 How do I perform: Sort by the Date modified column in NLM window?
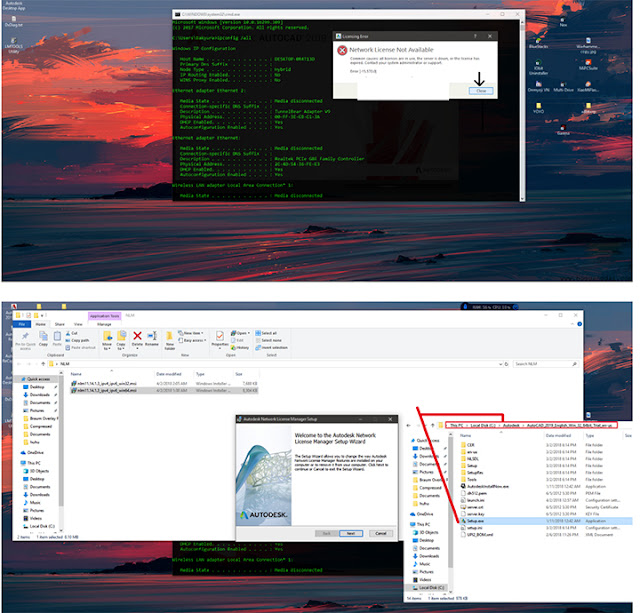[169, 374]
